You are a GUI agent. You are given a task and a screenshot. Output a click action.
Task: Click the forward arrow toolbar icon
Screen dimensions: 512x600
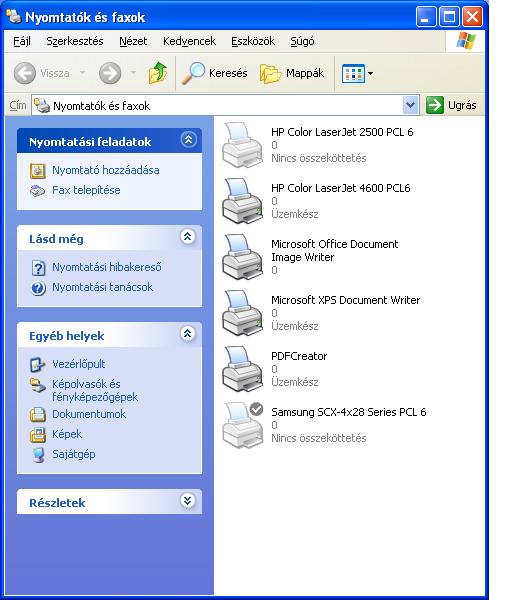coord(110,73)
